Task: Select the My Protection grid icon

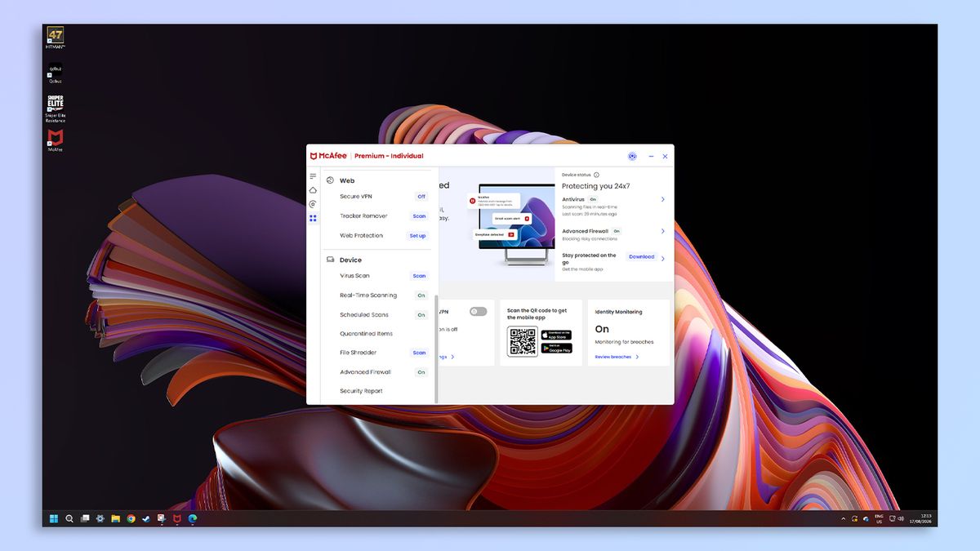Action: click(x=313, y=218)
